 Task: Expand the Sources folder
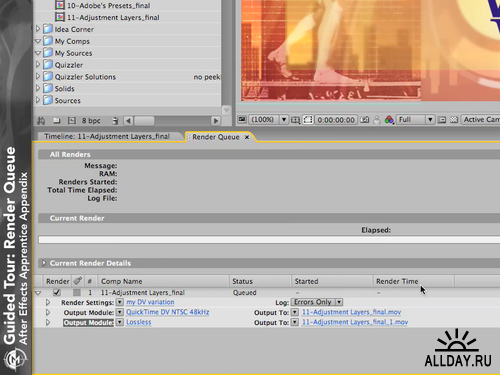[x=38, y=100]
